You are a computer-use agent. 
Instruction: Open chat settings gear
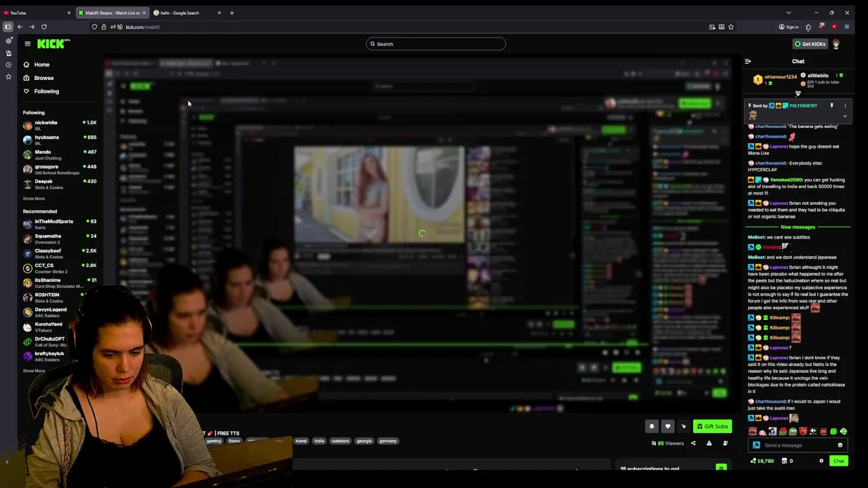click(821, 461)
